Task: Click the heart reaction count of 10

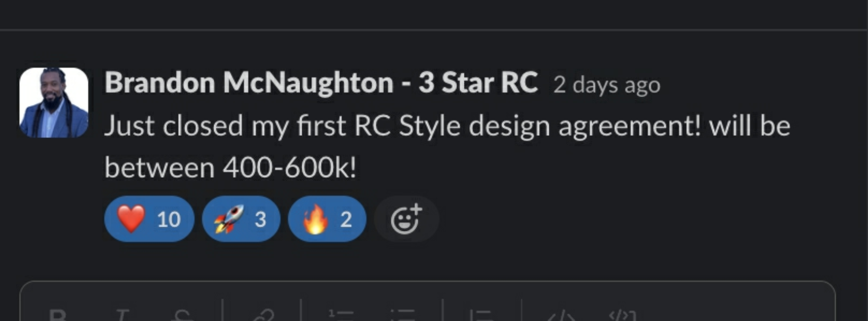Action: pyautogui.click(x=169, y=219)
